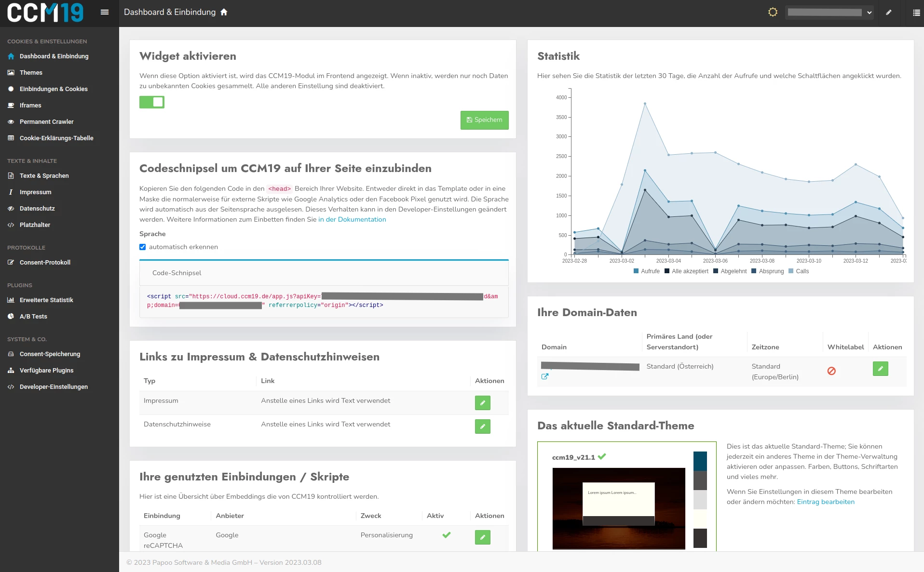This screenshot has height=572, width=924.
Task: Edit the Impressum link row
Action: tap(482, 403)
